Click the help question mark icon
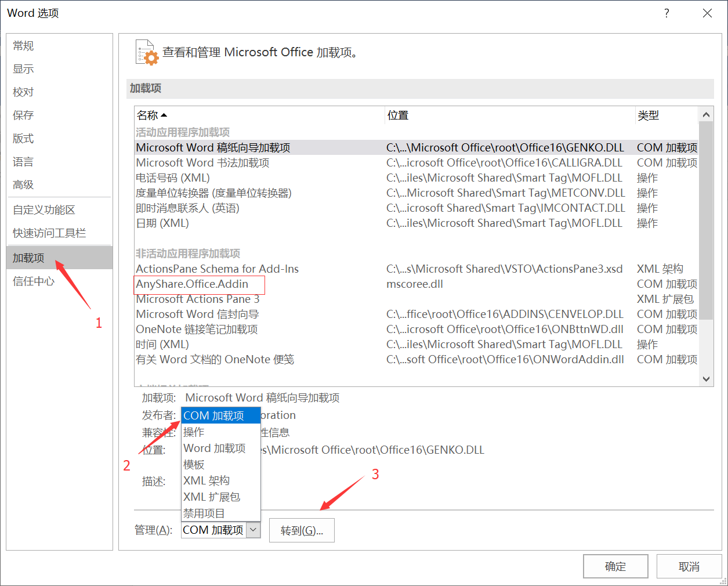Screen dimensions: 728x586 pyautogui.click(x=667, y=13)
